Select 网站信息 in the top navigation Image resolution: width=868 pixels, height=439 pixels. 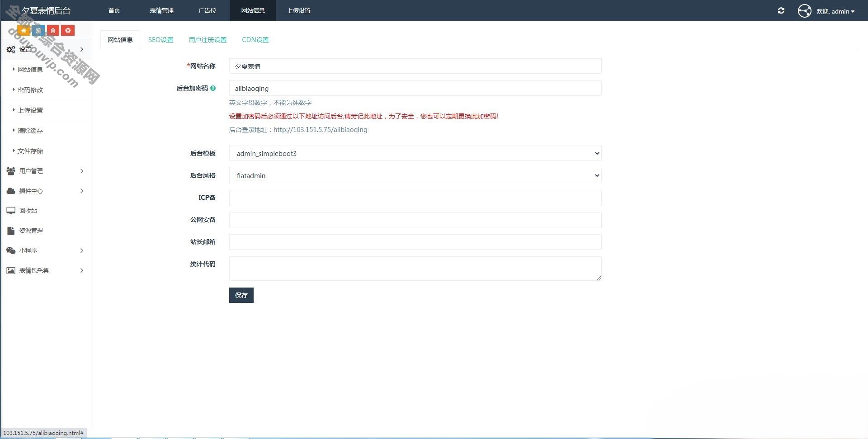tap(253, 10)
